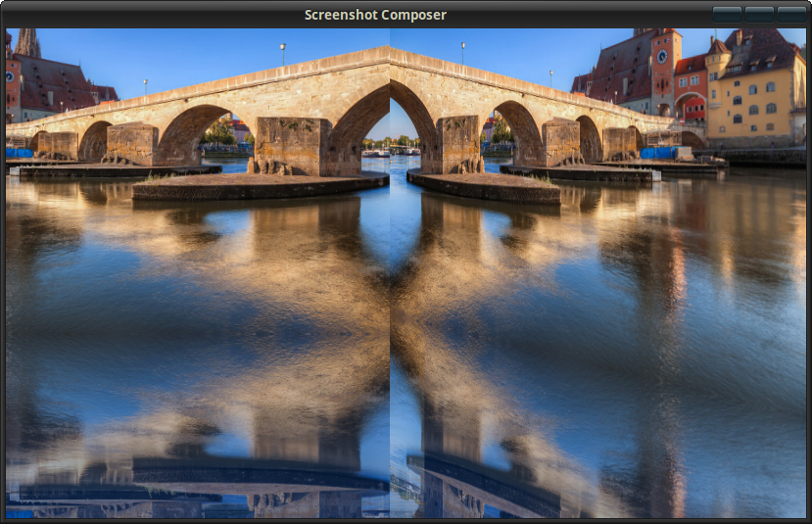This screenshot has width=812, height=524.
Task: Click the rightmost of the three title-bar buttons
Action: [x=791, y=15]
